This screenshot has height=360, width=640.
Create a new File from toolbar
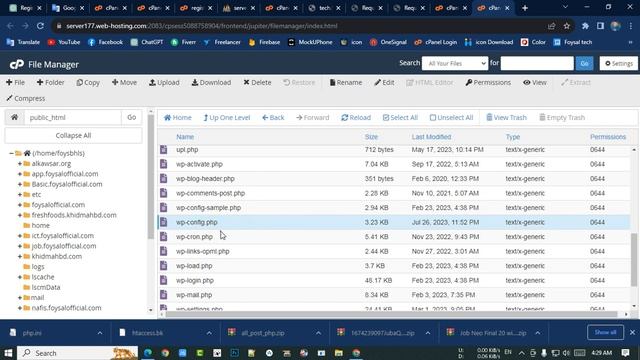coord(16,82)
